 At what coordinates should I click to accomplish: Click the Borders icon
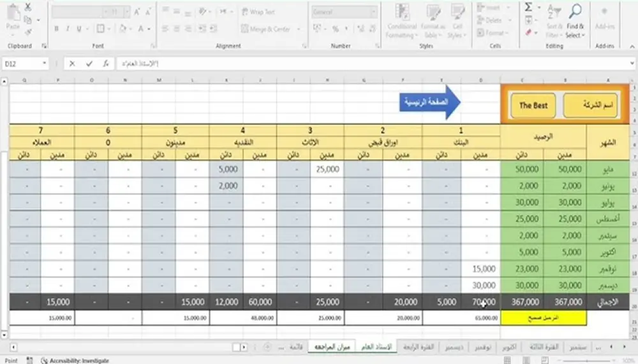point(100,29)
